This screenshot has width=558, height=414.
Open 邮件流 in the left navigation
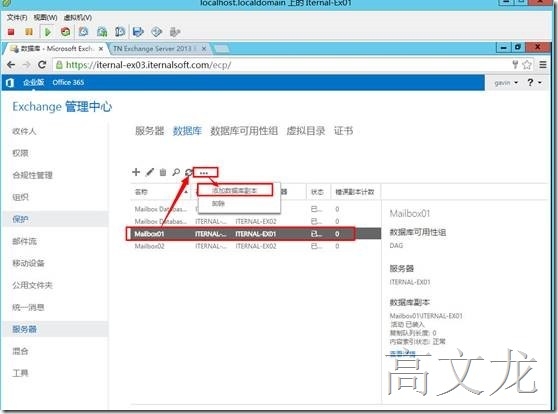tap(25, 241)
